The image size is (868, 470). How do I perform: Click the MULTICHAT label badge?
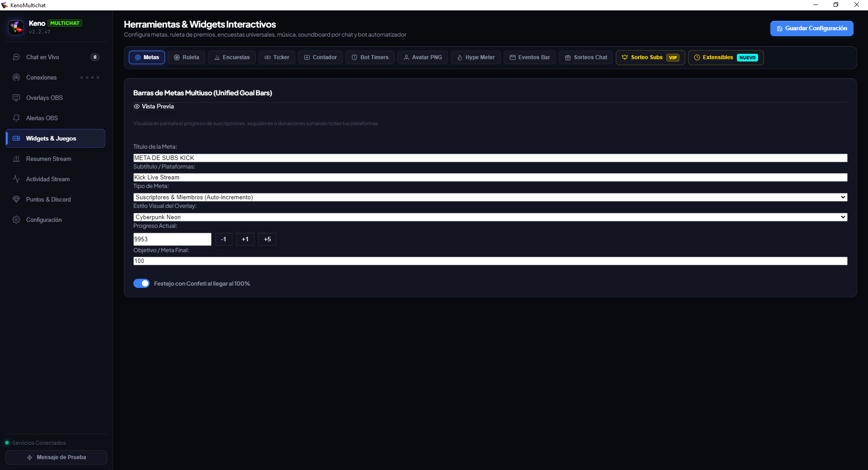(65, 23)
